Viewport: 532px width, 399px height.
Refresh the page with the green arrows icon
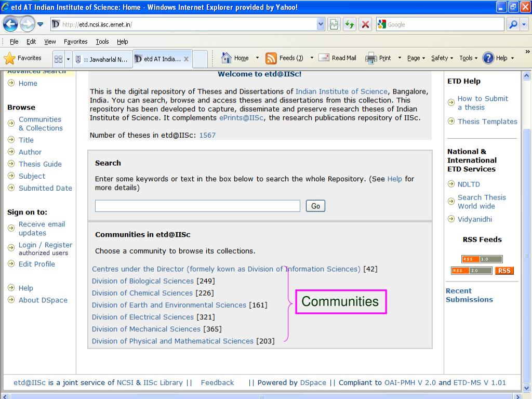click(350, 24)
